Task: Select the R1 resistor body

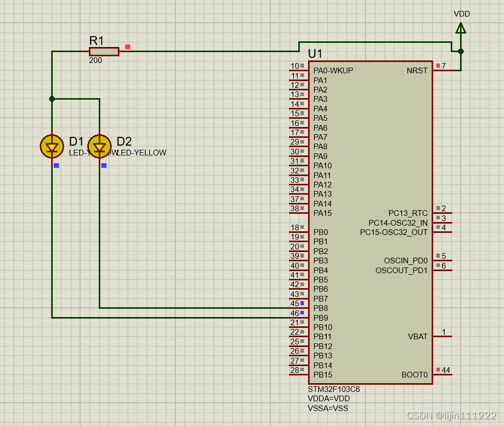Action: pos(104,51)
